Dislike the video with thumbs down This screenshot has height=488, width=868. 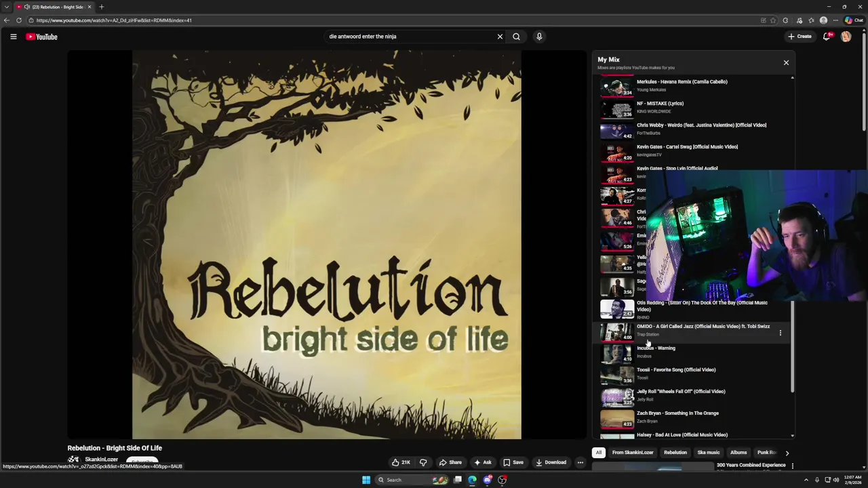tap(423, 462)
